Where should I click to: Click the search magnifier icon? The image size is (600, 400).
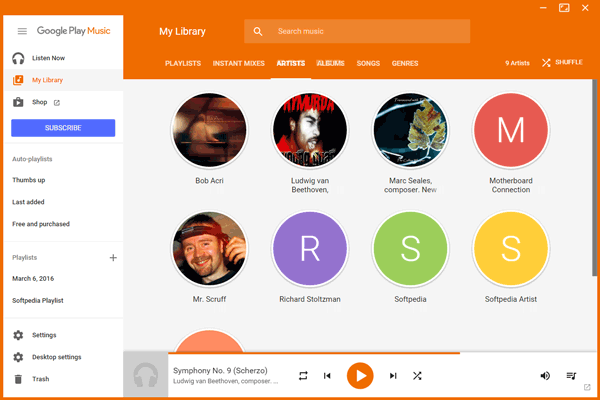click(x=258, y=31)
